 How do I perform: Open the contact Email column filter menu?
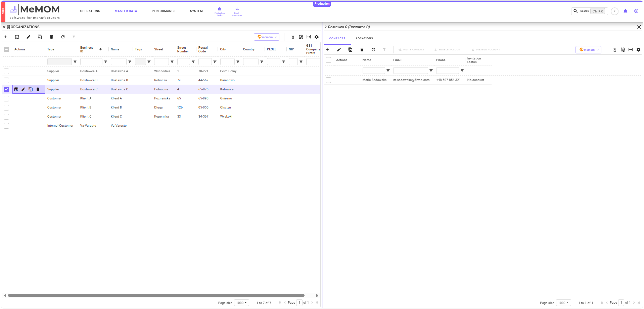pyautogui.click(x=431, y=71)
